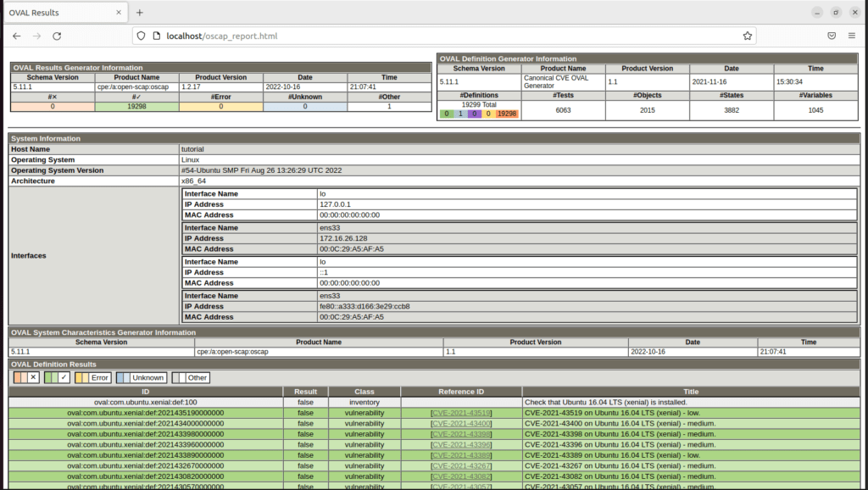The image size is (868, 490).
Task: Click the IP address 172.16.26.128
Action: 343,238
